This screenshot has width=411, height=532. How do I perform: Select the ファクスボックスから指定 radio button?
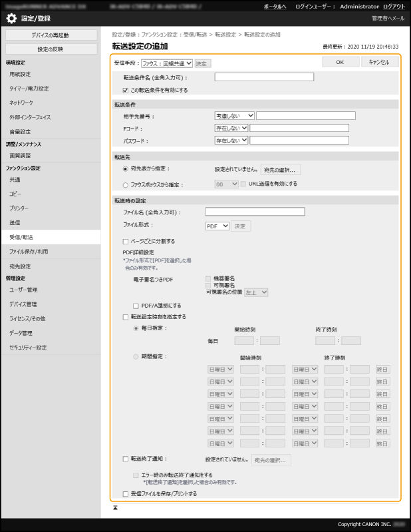(x=117, y=184)
